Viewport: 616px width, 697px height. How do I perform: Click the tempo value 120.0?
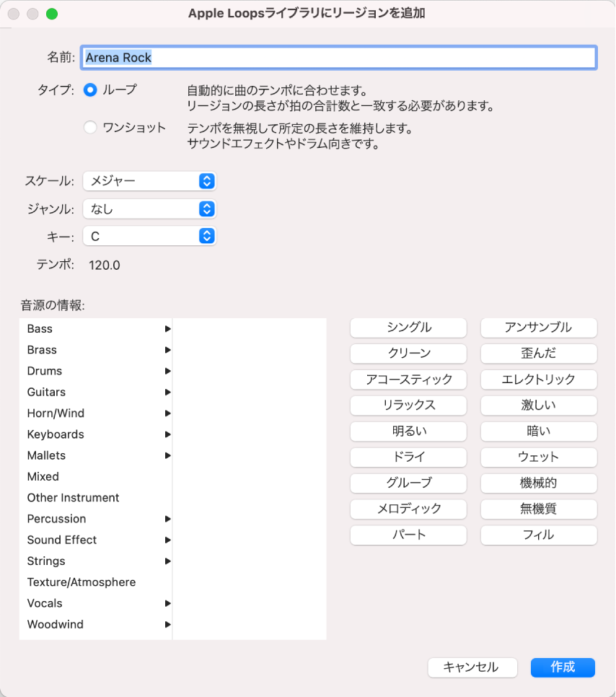point(105,266)
